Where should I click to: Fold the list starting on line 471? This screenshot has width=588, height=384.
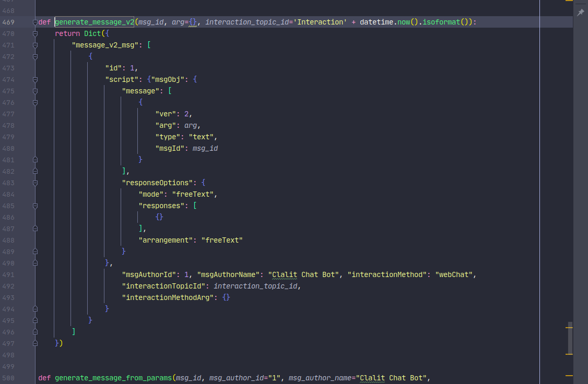click(36, 45)
